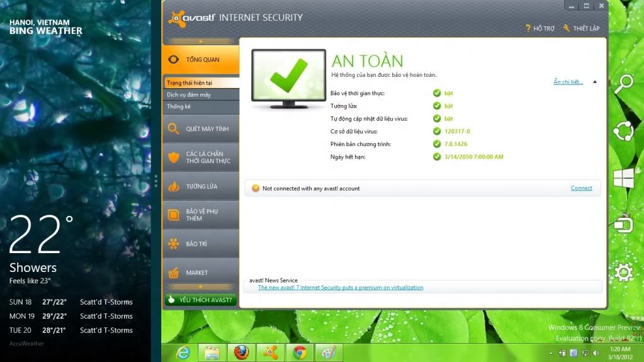Open the Share charm
The width and height of the screenshot is (644, 362).
(623, 132)
